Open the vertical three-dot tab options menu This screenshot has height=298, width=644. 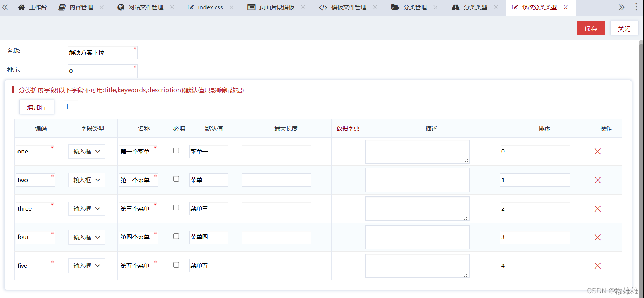pos(636,7)
